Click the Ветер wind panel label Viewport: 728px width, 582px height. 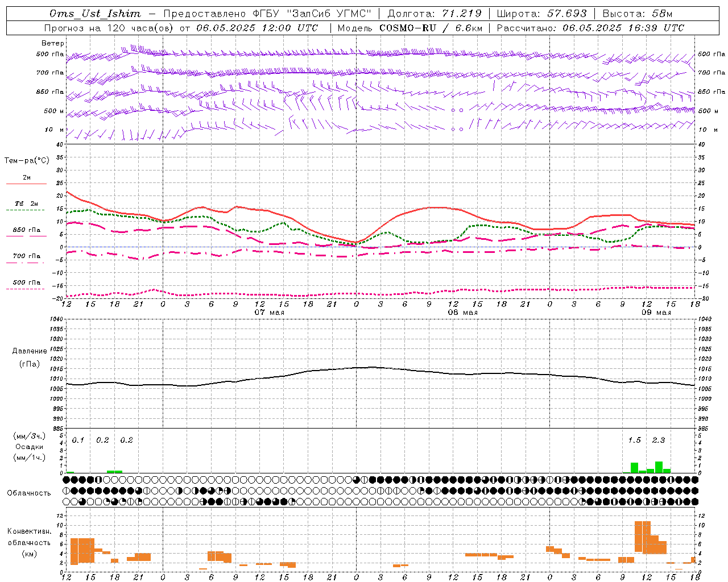[x=53, y=43]
